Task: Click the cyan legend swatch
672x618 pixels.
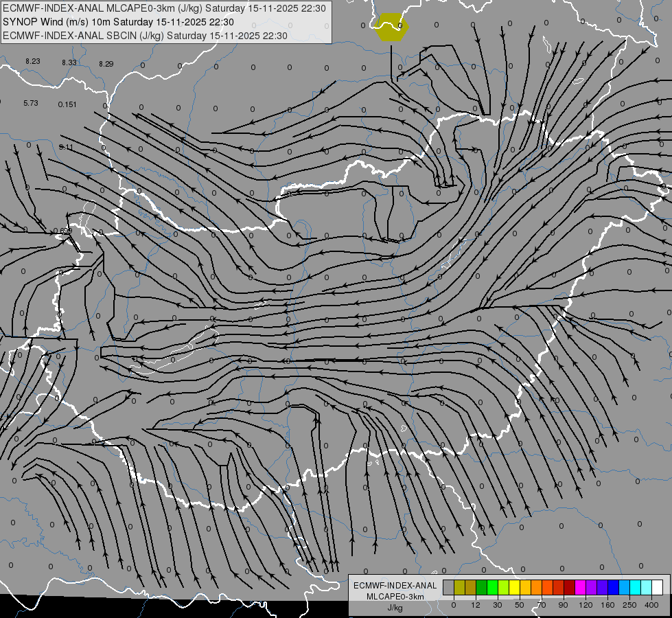Action: coord(635,587)
